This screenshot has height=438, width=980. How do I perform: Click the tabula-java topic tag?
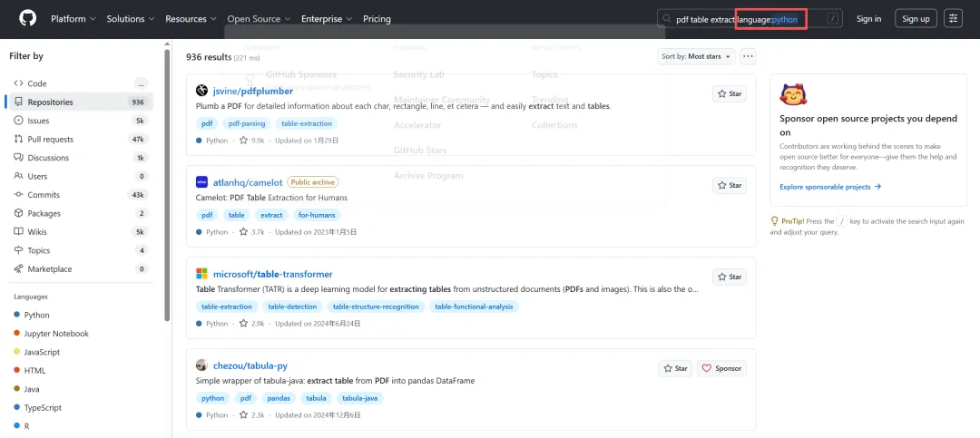click(360, 398)
